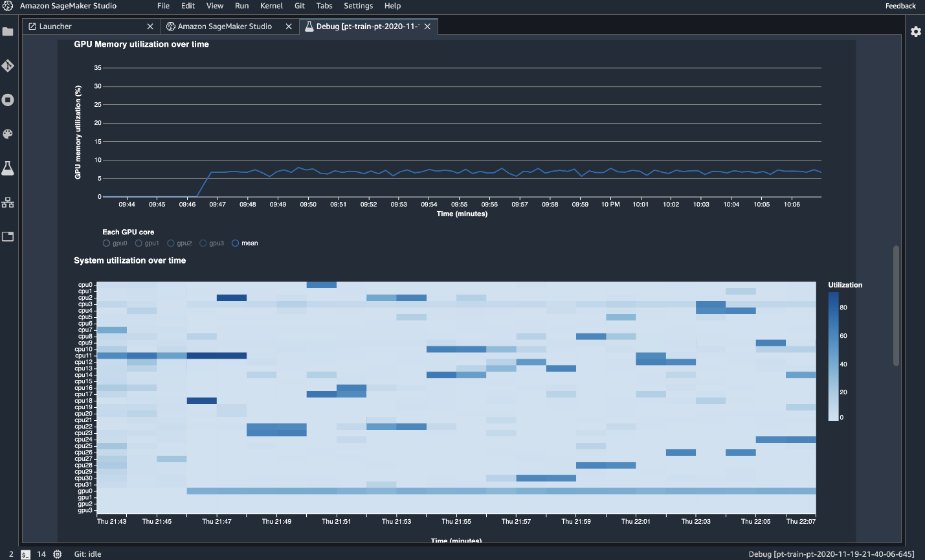Click the Git: idle status text
This screenshot has height=560, width=925.
(x=87, y=554)
